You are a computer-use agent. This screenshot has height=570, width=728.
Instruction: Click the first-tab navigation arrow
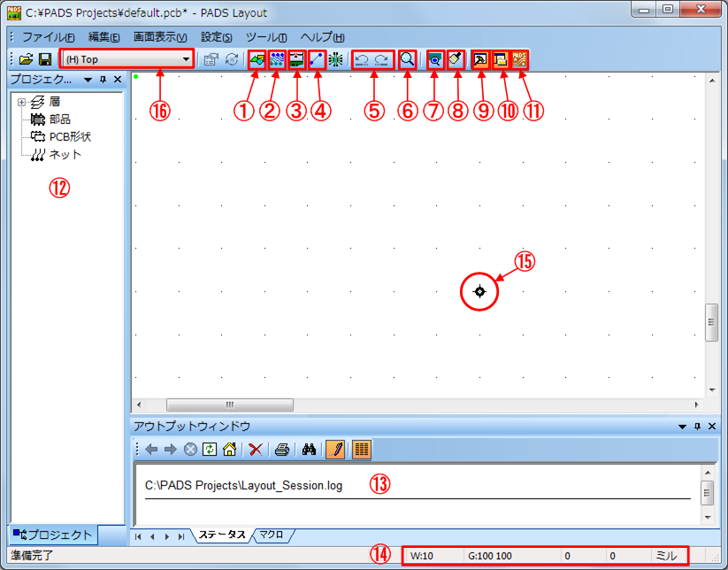click(138, 536)
